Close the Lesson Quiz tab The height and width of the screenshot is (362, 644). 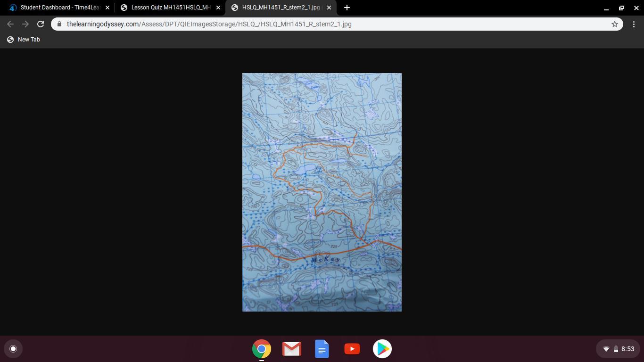(218, 8)
